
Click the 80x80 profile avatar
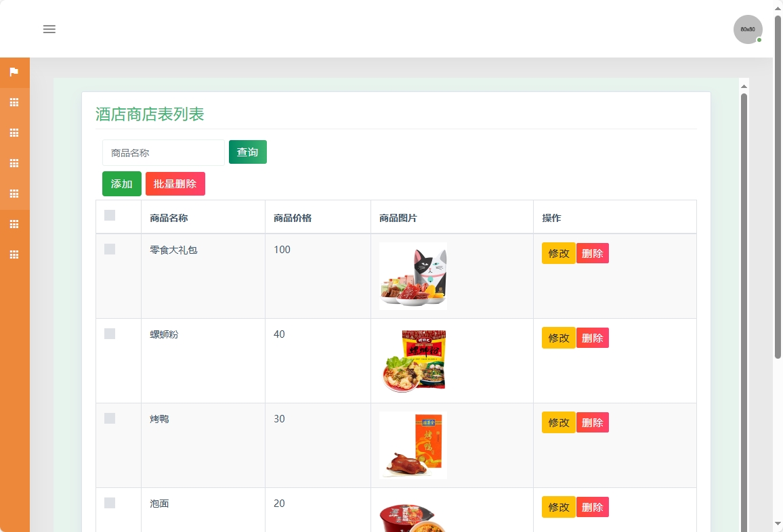pyautogui.click(x=747, y=29)
